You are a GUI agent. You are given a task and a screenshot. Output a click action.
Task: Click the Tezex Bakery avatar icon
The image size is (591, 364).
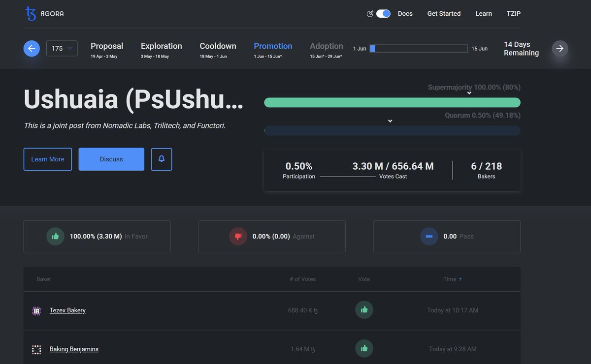pos(36,311)
